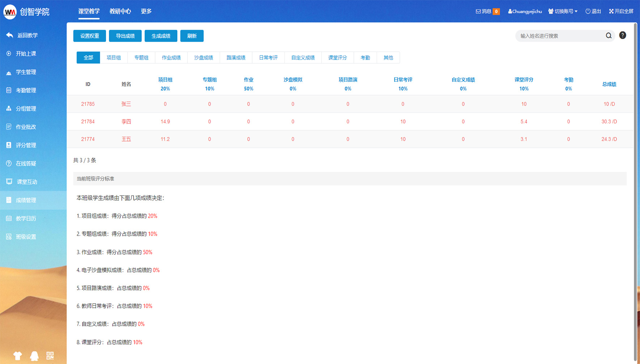Click the QQ penguin icon
The height and width of the screenshot is (364, 640).
(34, 356)
